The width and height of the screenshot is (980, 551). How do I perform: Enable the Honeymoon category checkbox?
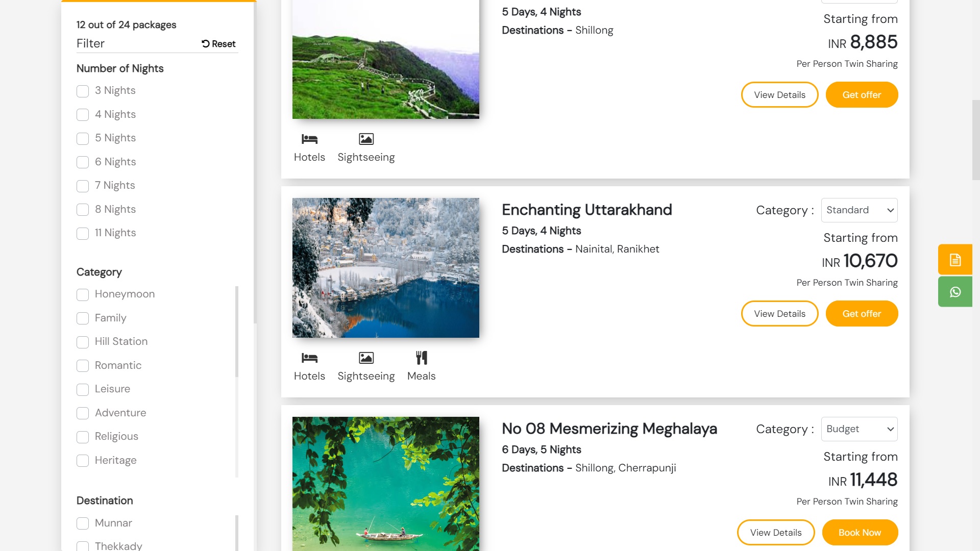(83, 295)
